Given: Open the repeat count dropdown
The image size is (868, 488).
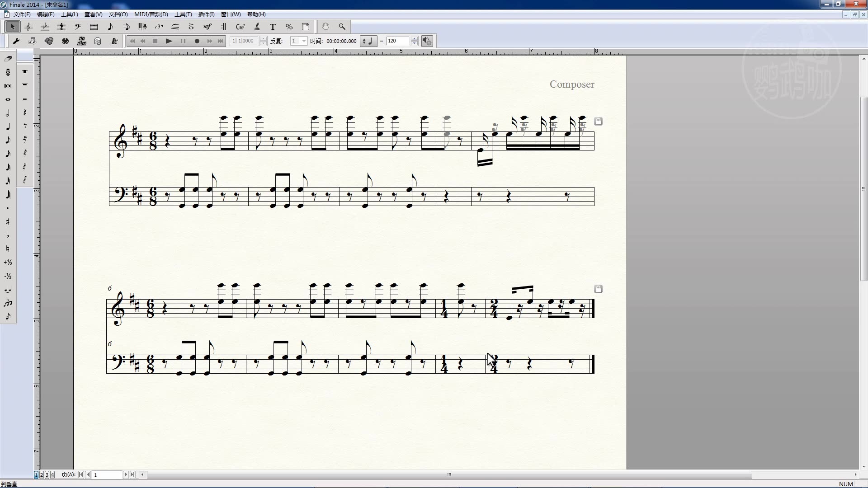Looking at the screenshot, I should coord(304,41).
